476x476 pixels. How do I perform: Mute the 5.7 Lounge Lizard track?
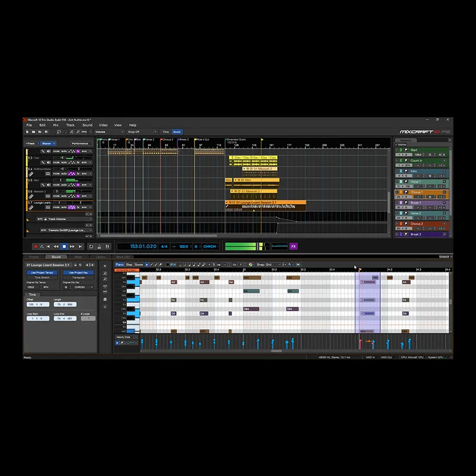(56, 207)
